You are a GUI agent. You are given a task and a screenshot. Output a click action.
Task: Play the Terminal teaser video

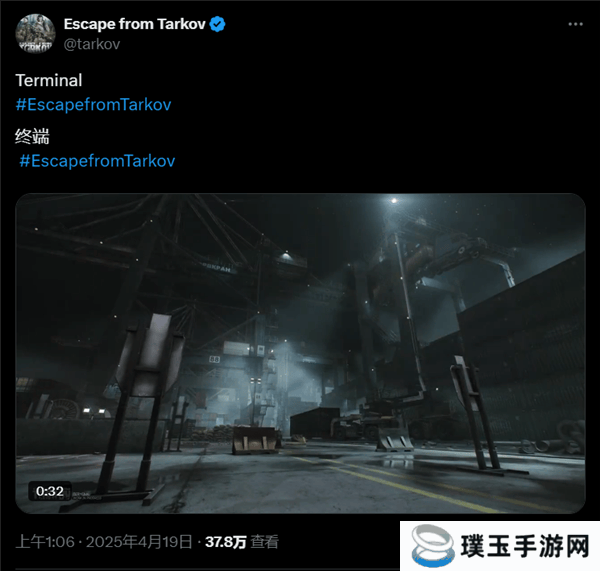(x=300, y=353)
